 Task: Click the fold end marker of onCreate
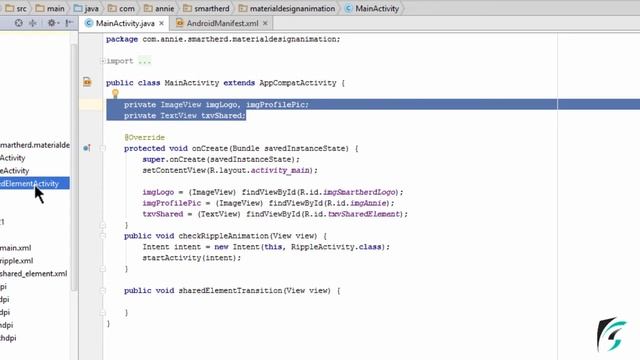103,225
